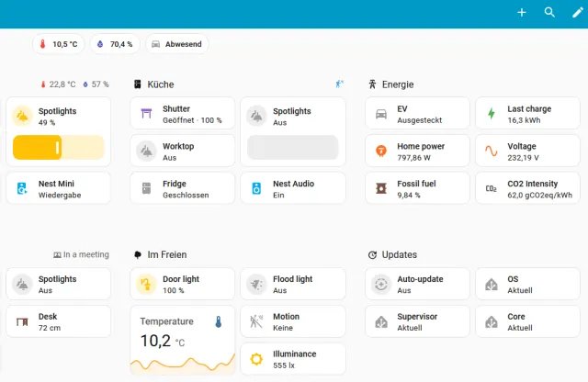Image resolution: width=588 pixels, height=382 pixels.
Task: Toggle the Küche Spotlights light icon
Action: click(x=256, y=117)
